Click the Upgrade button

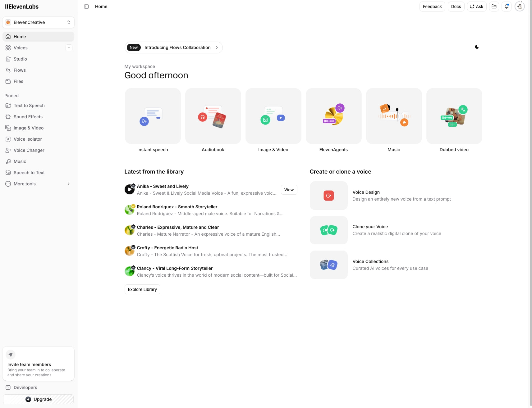click(38, 399)
